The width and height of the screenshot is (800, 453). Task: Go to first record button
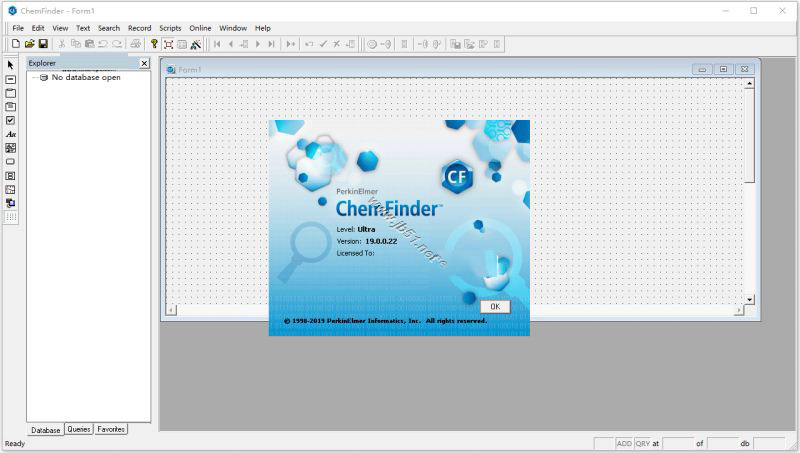[x=217, y=44]
